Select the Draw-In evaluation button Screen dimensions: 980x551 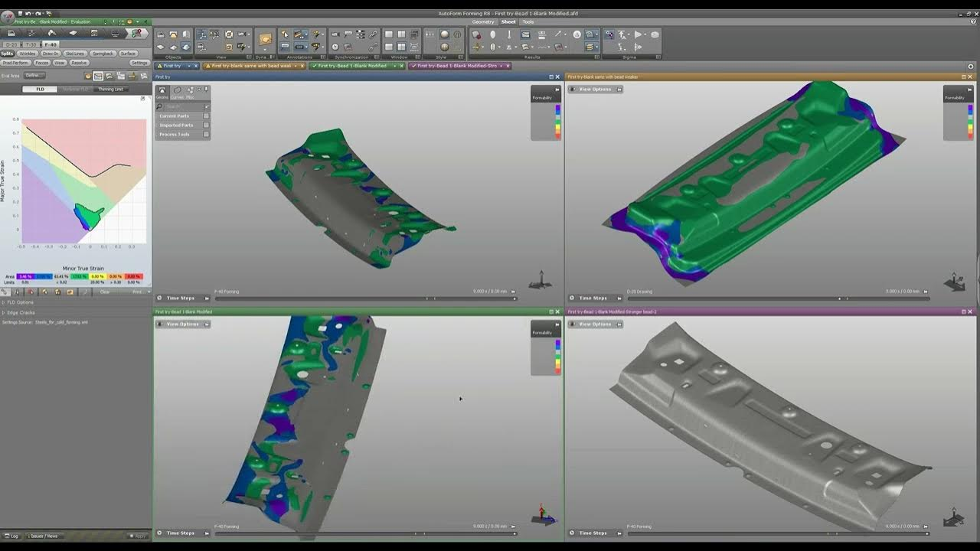(x=51, y=54)
